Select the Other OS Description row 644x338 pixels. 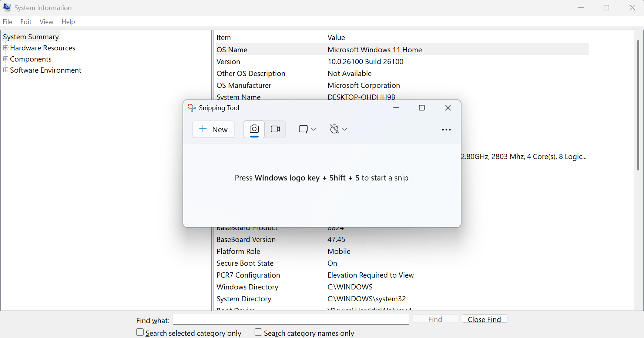tap(402, 73)
